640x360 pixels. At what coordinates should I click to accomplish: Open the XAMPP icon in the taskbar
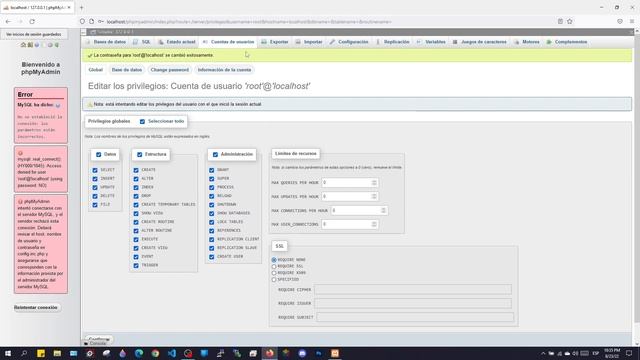click(x=335, y=353)
